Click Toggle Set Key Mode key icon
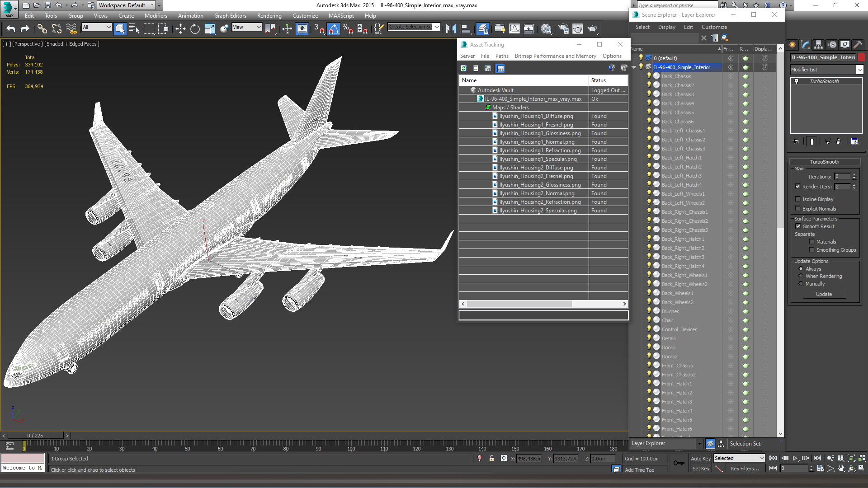This screenshot has width=868, height=488. (679, 463)
